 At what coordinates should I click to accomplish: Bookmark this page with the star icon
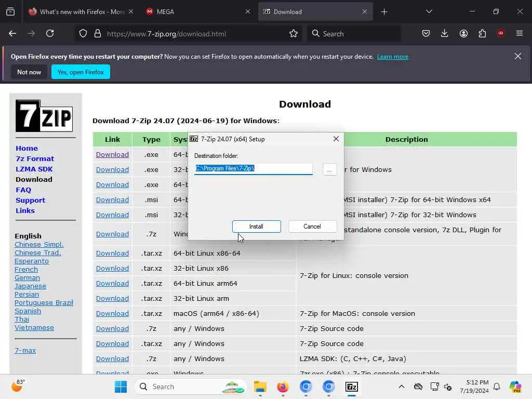pos(294,34)
